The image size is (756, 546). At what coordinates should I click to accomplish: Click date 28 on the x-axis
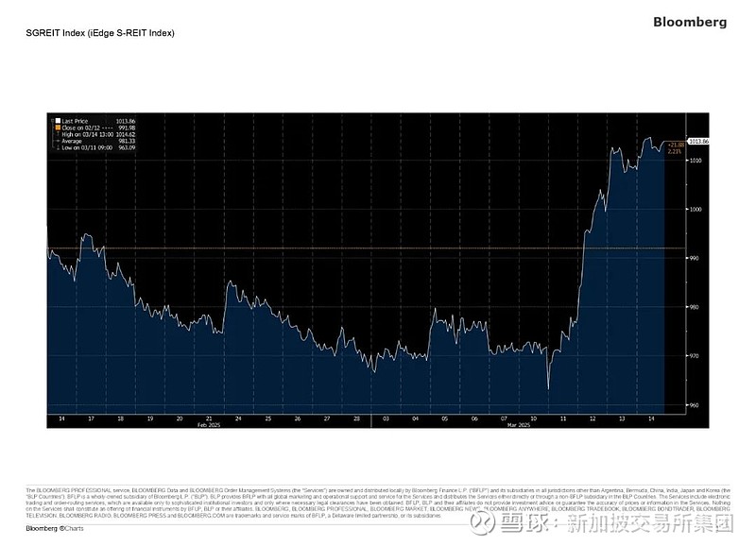pyautogui.click(x=357, y=418)
